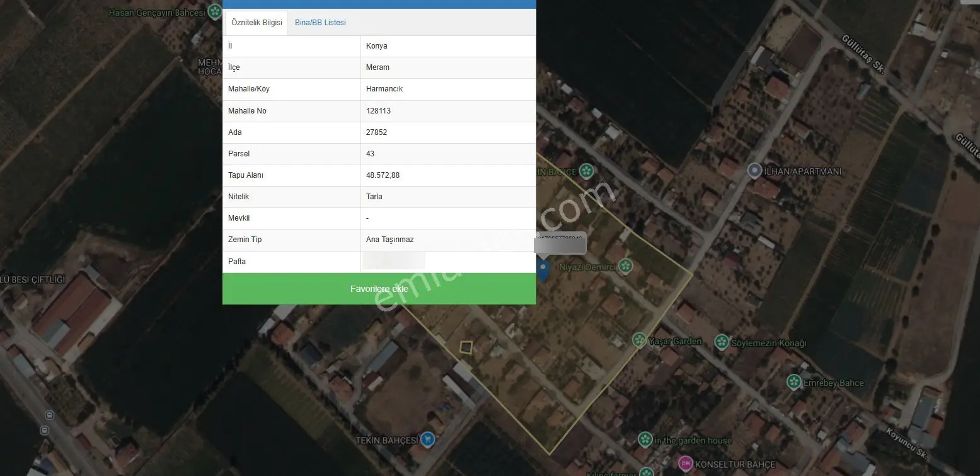Viewport: 980px width, 476px height.
Task: Click the 'Konya' value cell
Action: point(448,46)
